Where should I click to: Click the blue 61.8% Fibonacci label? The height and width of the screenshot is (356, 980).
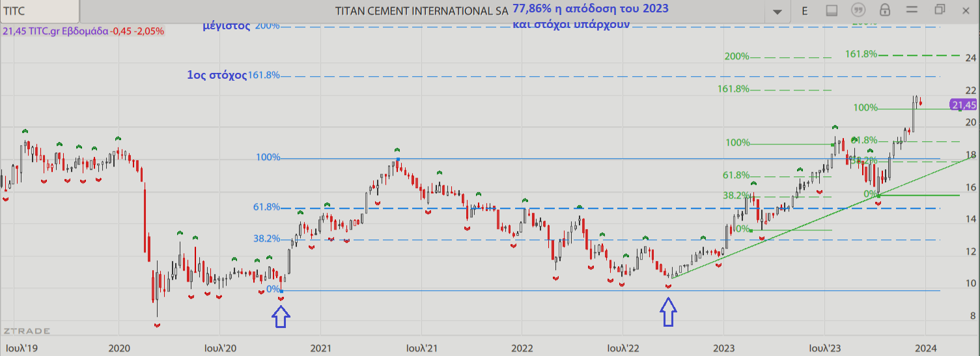267,207
